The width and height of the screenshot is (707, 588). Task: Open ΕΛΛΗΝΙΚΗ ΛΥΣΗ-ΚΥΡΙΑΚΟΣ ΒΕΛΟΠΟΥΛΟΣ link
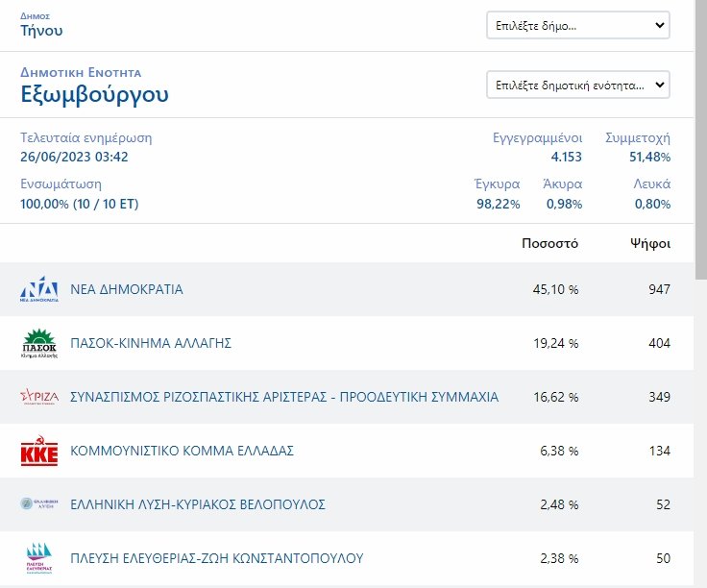point(198,504)
